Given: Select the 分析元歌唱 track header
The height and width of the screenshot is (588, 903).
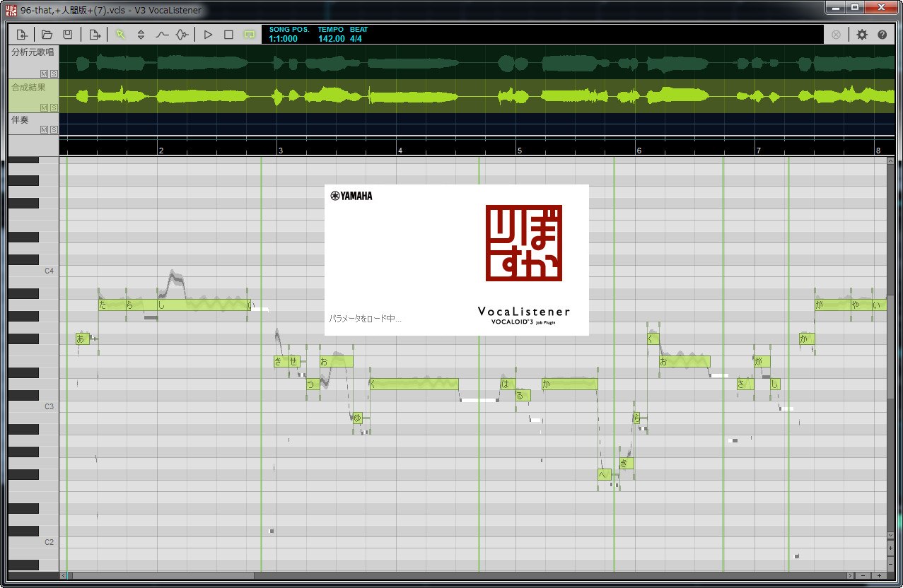Looking at the screenshot, I should pyautogui.click(x=33, y=62).
